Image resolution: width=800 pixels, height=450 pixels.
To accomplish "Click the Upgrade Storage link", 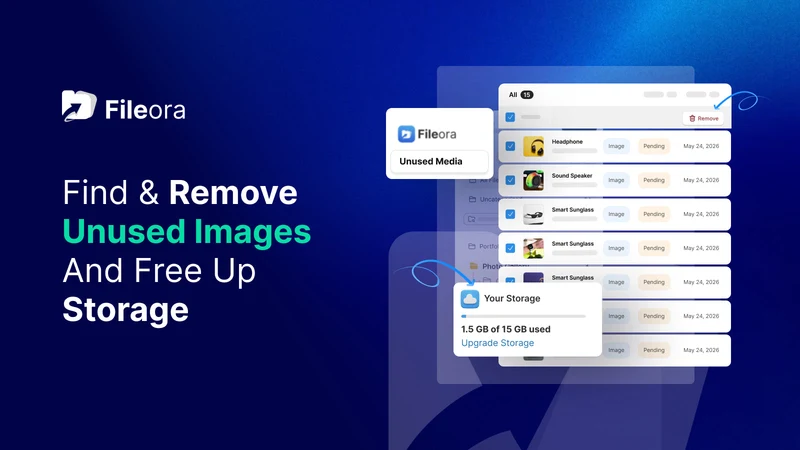I will pyautogui.click(x=497, y=343).
